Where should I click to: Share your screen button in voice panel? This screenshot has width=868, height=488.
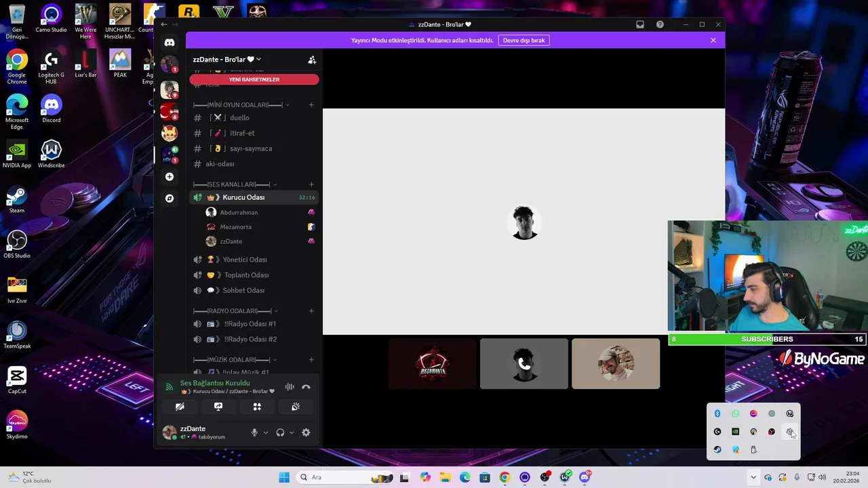[x=218, y=407]
